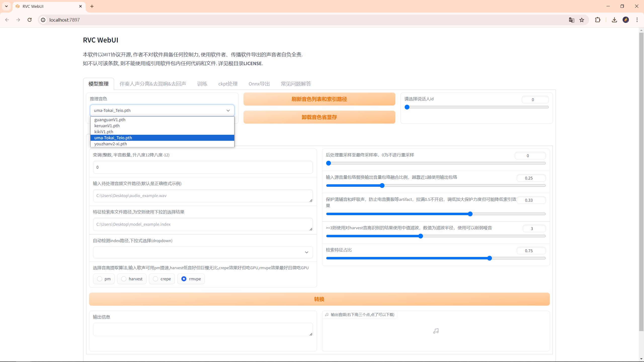Open the browser downloads icon
Screen dimensions: 644x362
tap(614, 20)
